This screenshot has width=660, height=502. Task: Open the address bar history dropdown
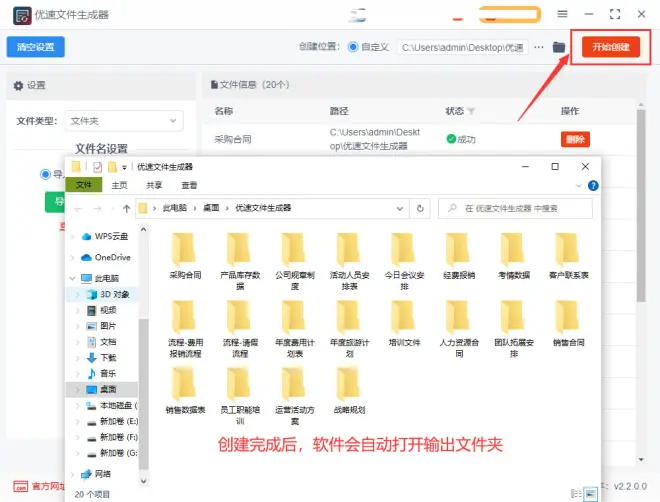(400, 208)
